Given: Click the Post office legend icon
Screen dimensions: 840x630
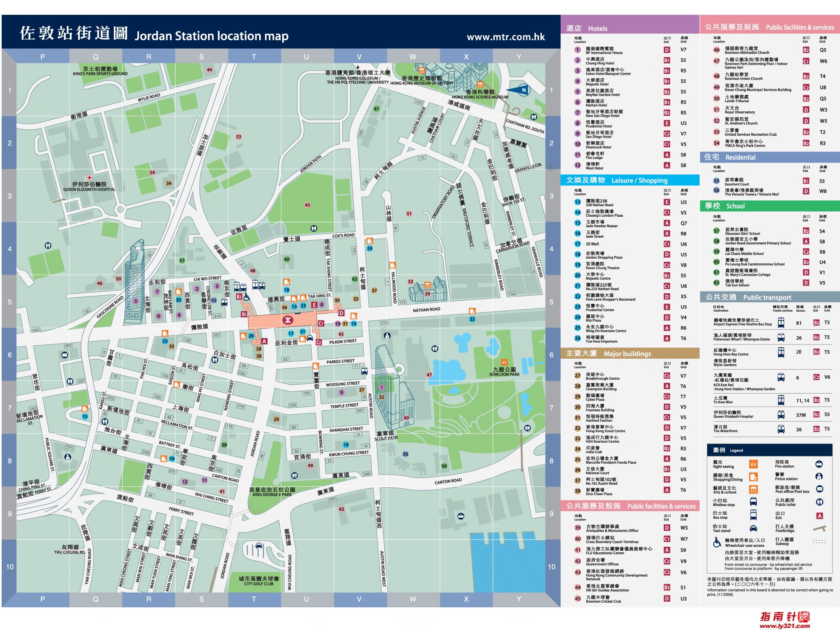Looking at the screenshot, I should (819, 489).
